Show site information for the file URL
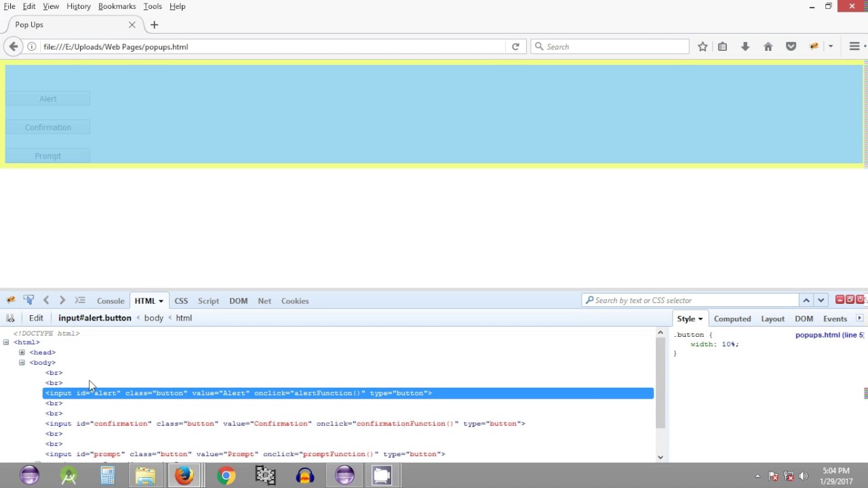This screenshot has height=488, width=868. click(32, 47)
